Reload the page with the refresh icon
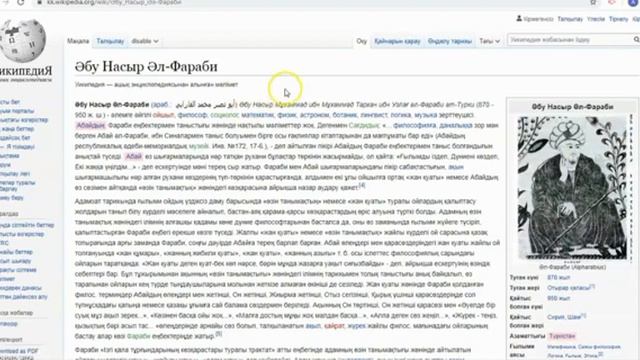 [x=21, y=2]
